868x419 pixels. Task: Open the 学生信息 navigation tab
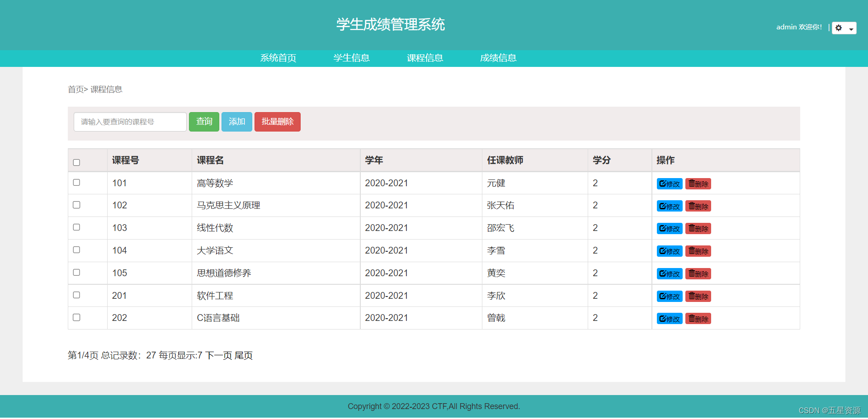tap(351, 58)
